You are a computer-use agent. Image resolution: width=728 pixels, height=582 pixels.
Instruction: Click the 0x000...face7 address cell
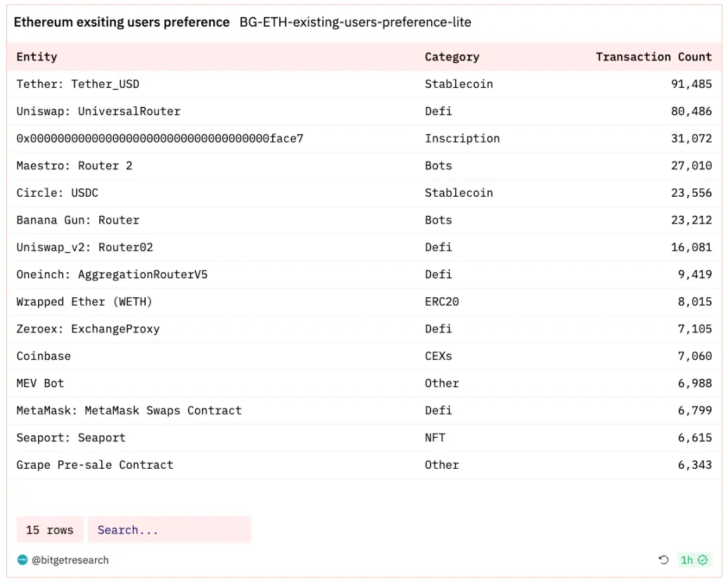point(160,138)
